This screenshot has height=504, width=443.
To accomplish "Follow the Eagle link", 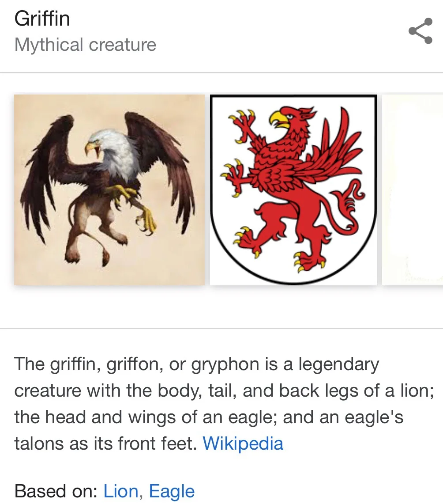I will (x=172, y=491).
